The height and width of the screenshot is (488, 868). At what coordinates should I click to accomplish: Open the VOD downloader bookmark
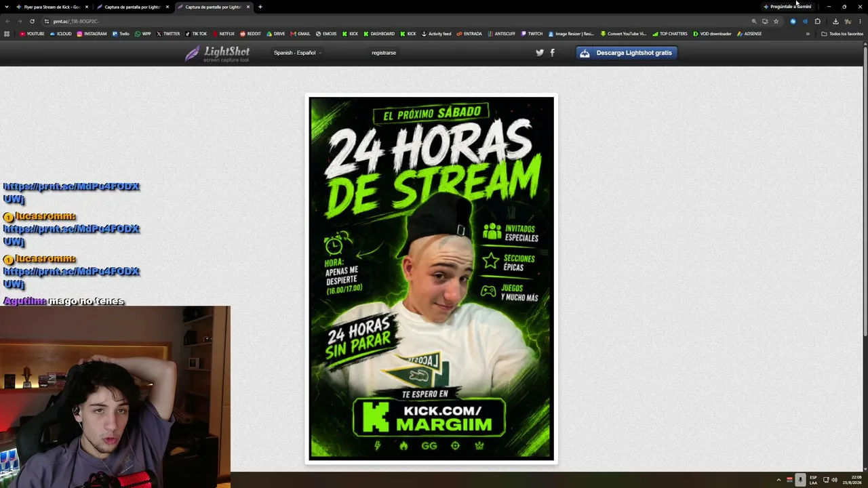coord(712,34)
